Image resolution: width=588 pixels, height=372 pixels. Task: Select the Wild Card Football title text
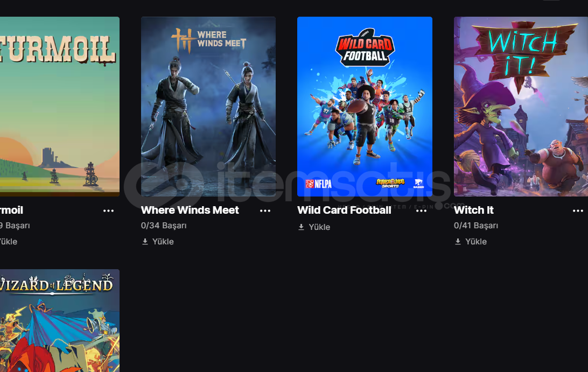click(344, 210)
